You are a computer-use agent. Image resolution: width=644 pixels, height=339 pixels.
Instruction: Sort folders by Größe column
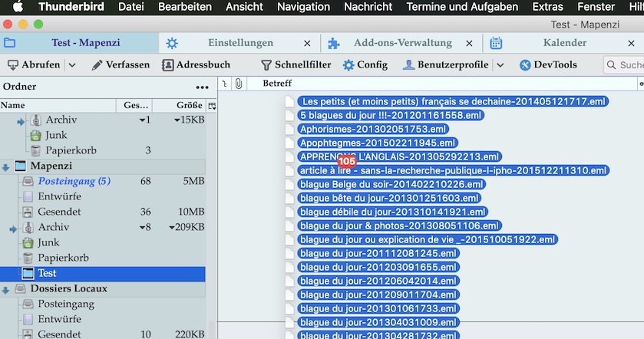tap(179, 106)
